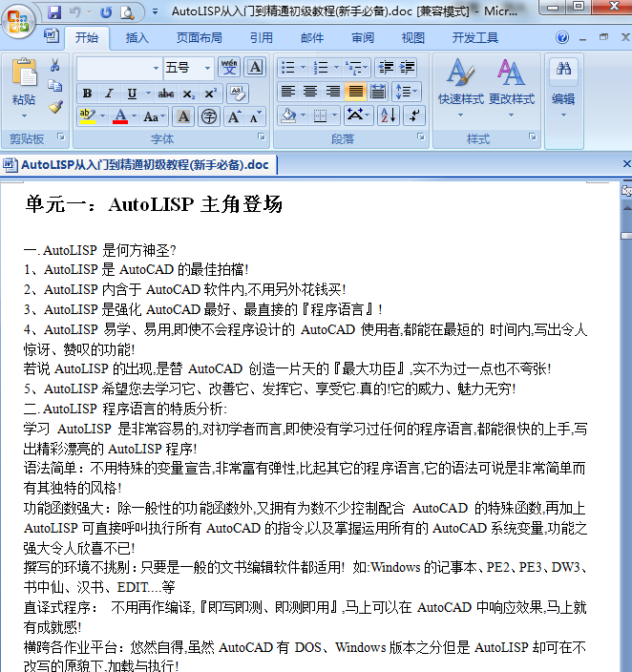Click the Office button
632x672 pixels.
(18, 21)
